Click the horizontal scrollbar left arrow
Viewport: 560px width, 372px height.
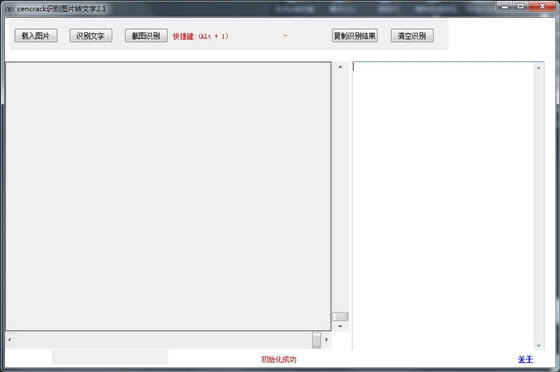[10, 340]
